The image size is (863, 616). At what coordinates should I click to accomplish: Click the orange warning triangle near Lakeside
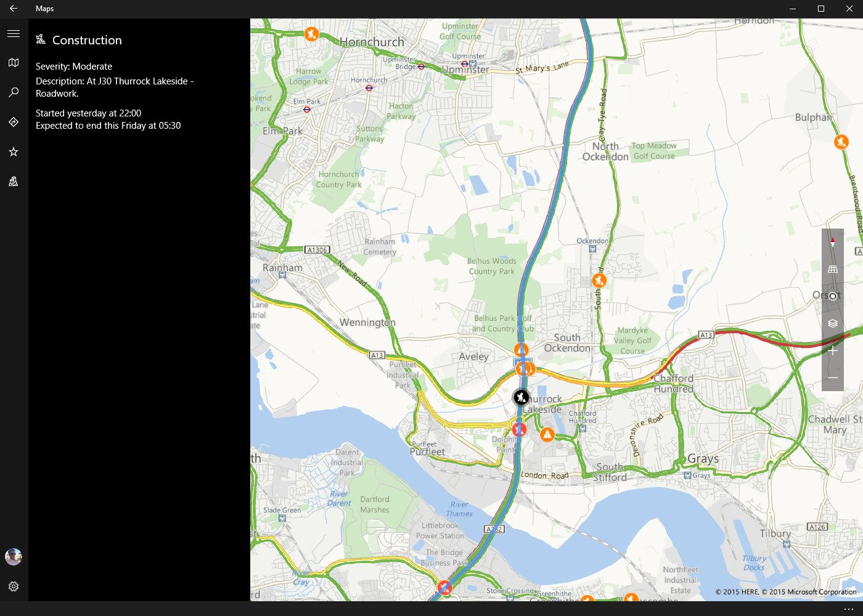coord(547,435)
